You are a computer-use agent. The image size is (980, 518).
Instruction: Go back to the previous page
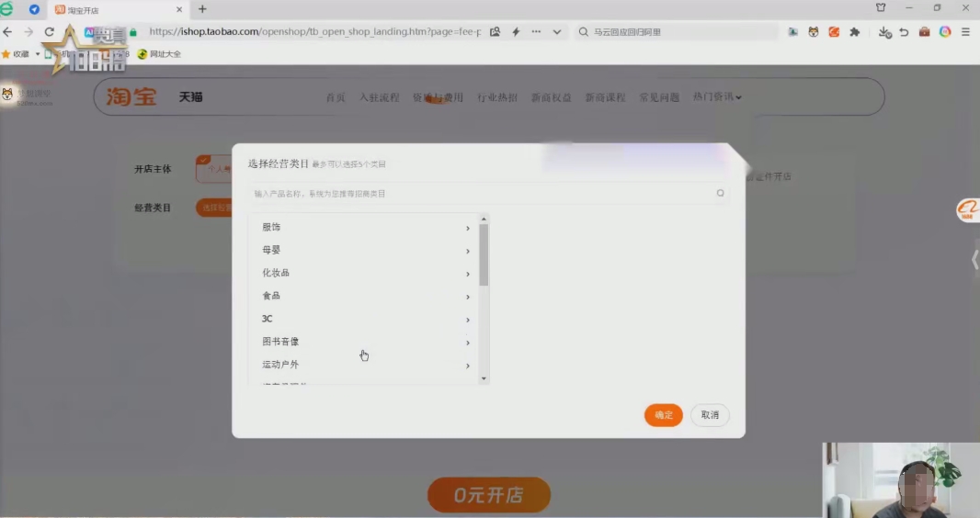[x=7, y=32]
